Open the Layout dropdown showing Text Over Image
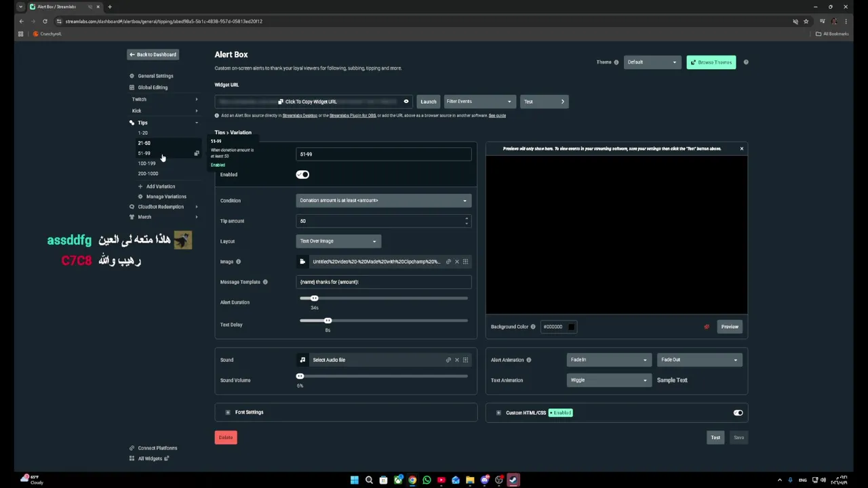The width and height of the screenshot is (868, 488). [338, 241]
